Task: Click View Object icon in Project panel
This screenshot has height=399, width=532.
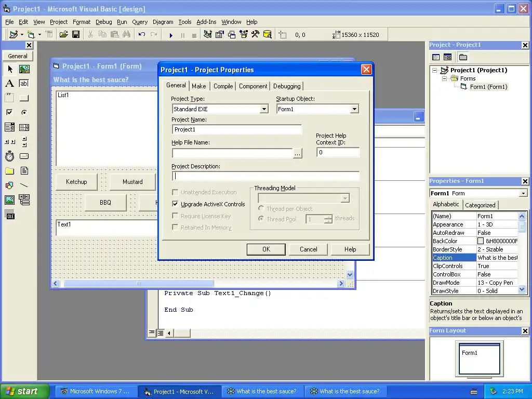Action: click(x=447, y=57)
